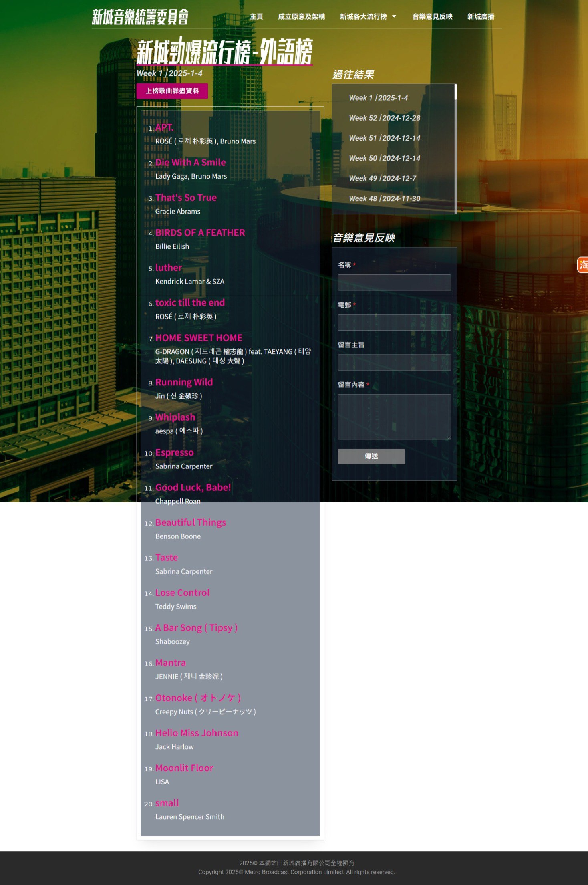Open song title Running Wild
The width and height of the screenshot is (588, 885).
click(x=184, y=382)
